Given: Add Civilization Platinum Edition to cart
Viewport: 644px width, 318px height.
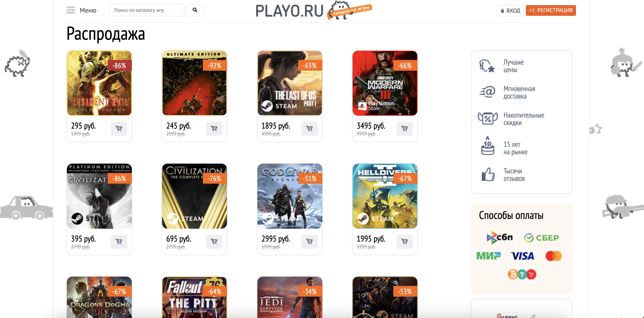Looking at the screenshot, I should [x=119, y=242].
